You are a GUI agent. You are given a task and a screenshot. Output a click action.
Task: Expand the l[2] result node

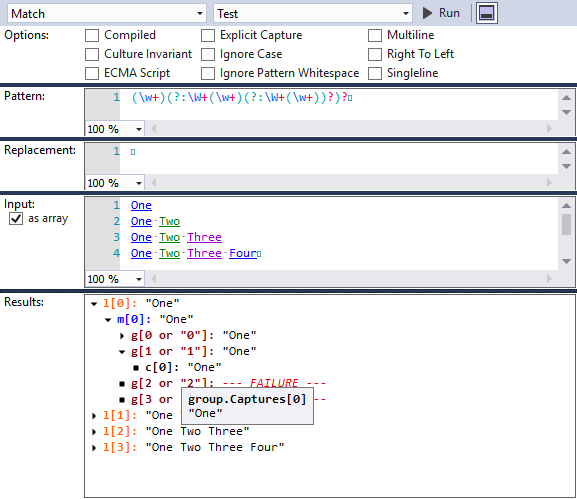94,432
